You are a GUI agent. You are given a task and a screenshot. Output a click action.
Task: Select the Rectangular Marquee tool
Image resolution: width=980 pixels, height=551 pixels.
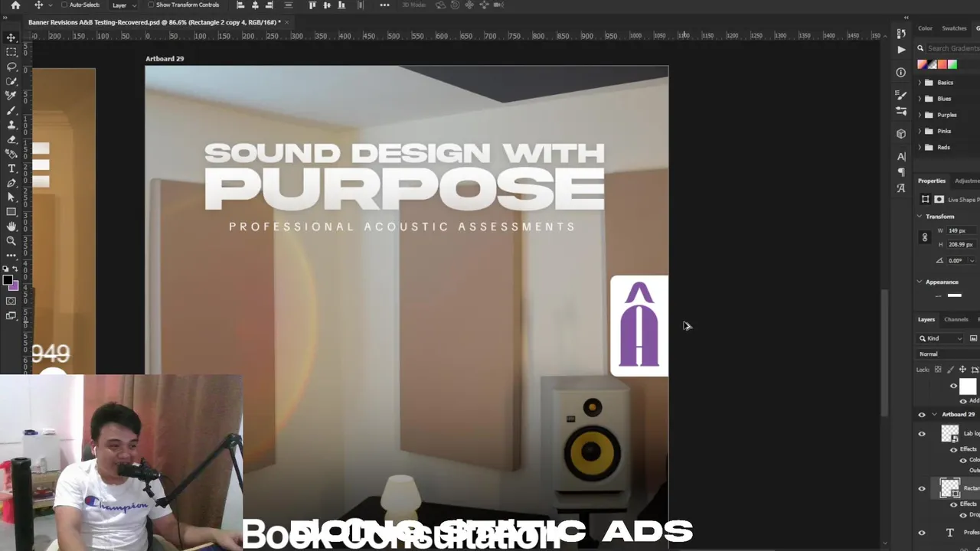coord(11,52)
